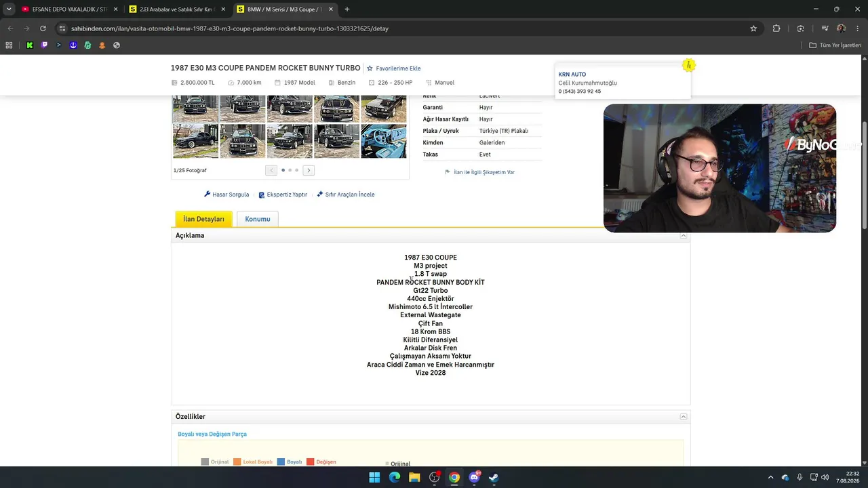Select the İlan Detayları tab
The height and width of the screenshot is (488, 868).
[203, 219]
